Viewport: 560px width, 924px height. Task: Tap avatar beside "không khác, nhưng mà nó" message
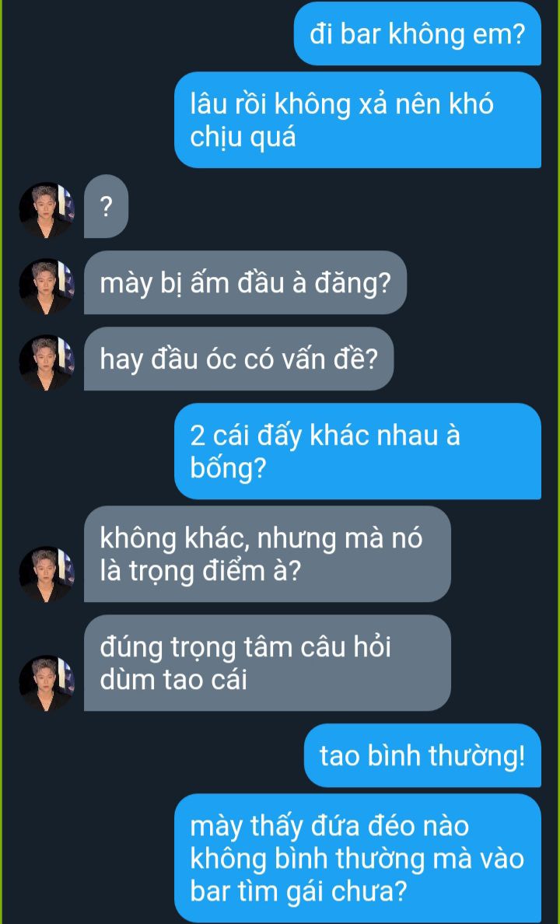47,574
